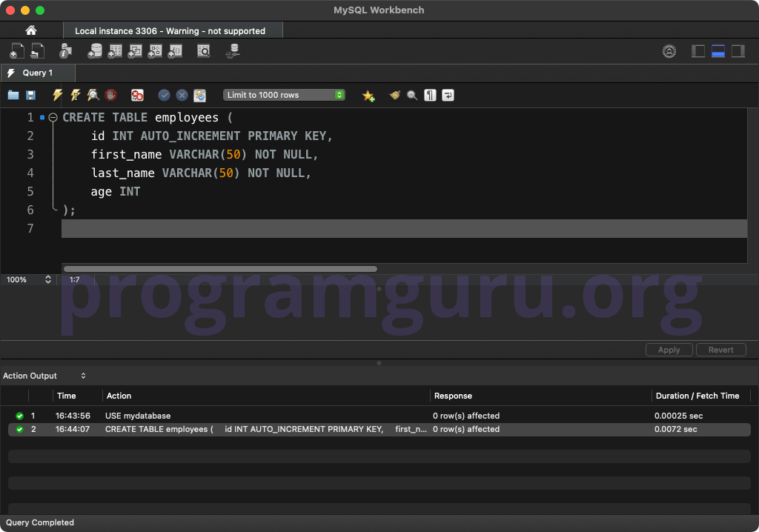Open SQL script file in new tab

point(38,51)
